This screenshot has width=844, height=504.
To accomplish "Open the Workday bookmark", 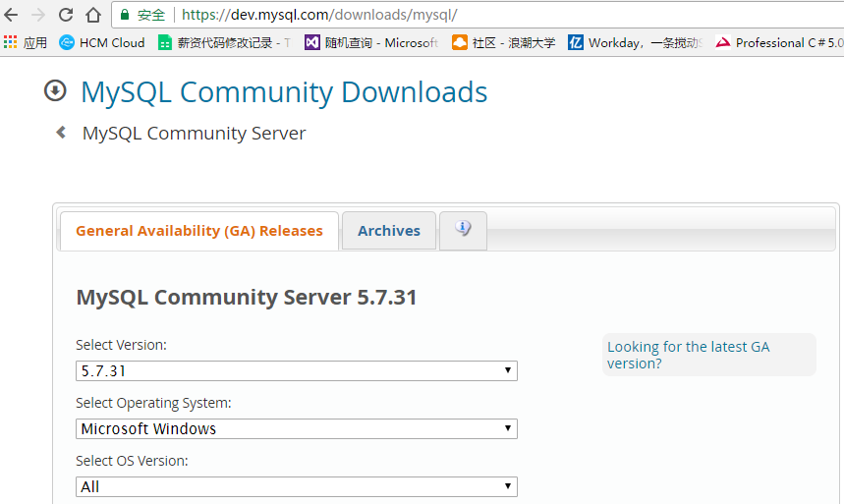I will coord(636,42).
